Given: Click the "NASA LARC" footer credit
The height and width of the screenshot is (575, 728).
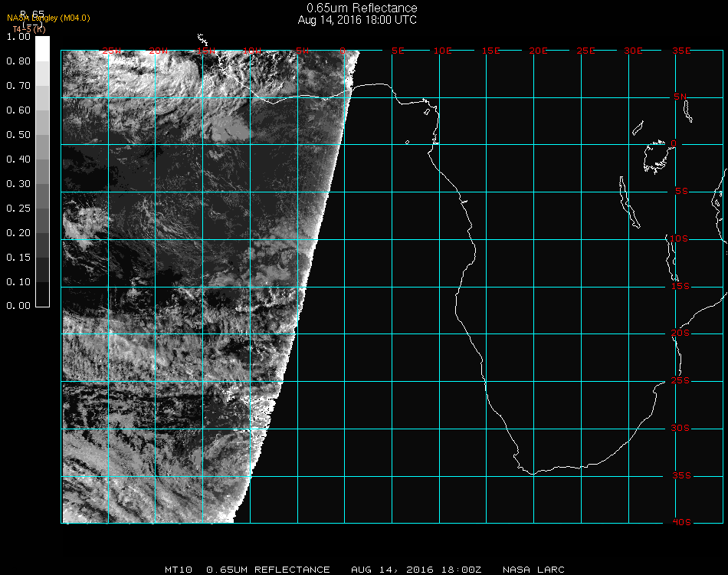Looking at the screenshot, I should pyautogui.click(x=533, y=570).
